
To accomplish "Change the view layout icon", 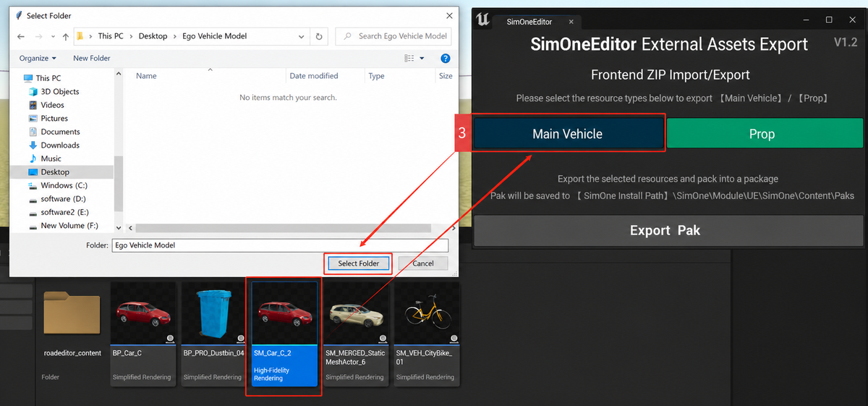I will 410,58.
